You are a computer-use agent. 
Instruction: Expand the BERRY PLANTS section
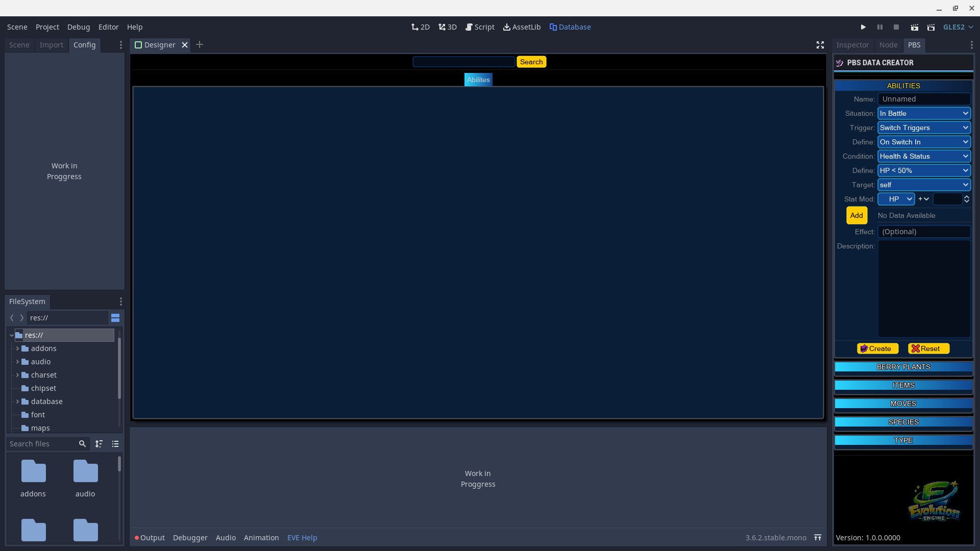(903, 367)
